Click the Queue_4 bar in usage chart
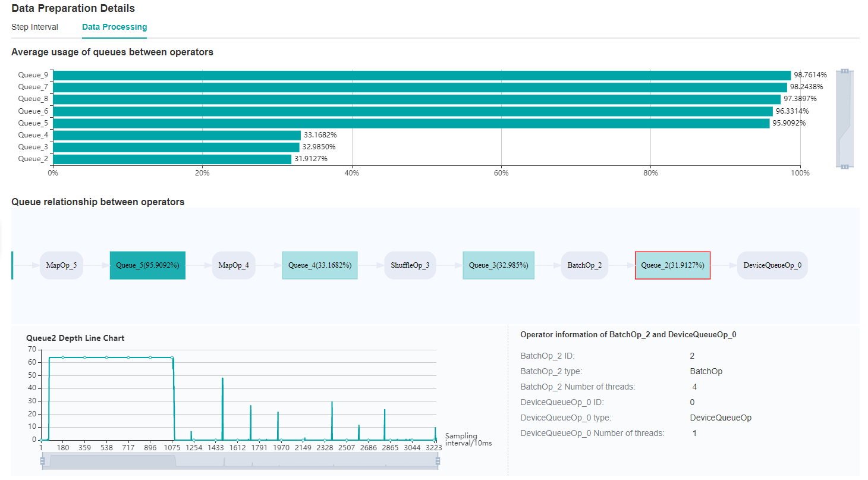868x480 pixels. tap(177, 135)
